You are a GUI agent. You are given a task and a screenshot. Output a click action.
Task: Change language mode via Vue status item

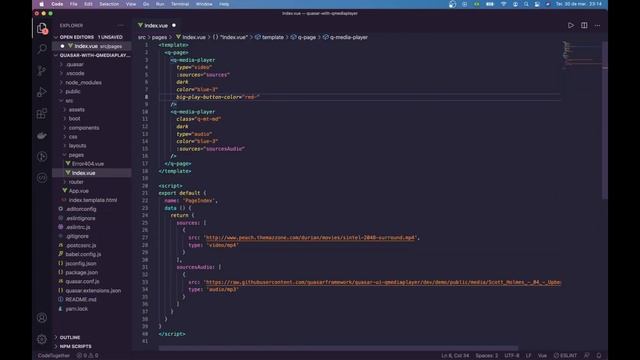coord(542,356)
